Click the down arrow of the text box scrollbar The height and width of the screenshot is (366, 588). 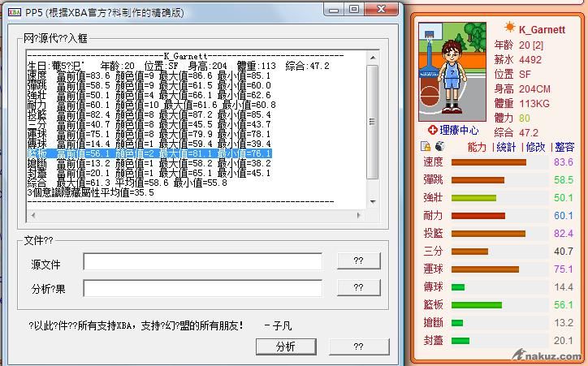tap(373, 201)
